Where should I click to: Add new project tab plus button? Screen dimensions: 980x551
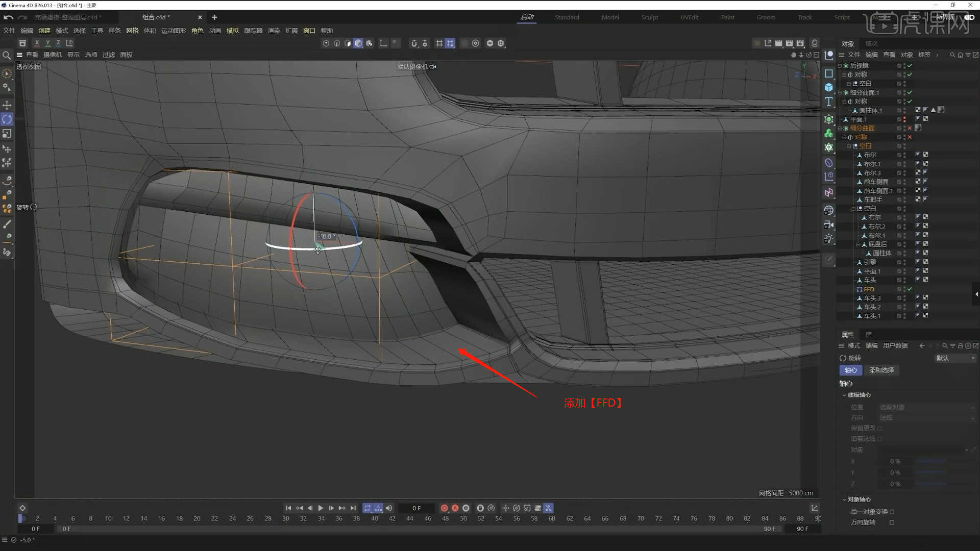(x=214, y=17)
